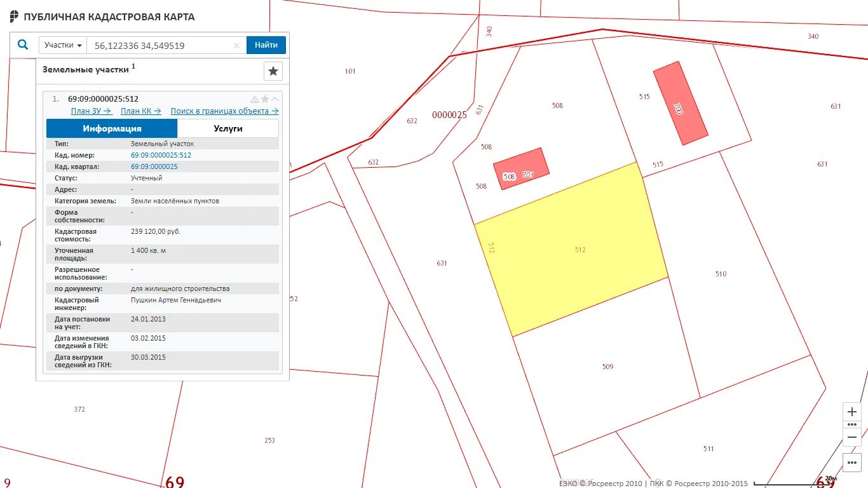This screenshot has height=488, width=868.
Task: Click parcel label 372 on the map
Action: 79,409
